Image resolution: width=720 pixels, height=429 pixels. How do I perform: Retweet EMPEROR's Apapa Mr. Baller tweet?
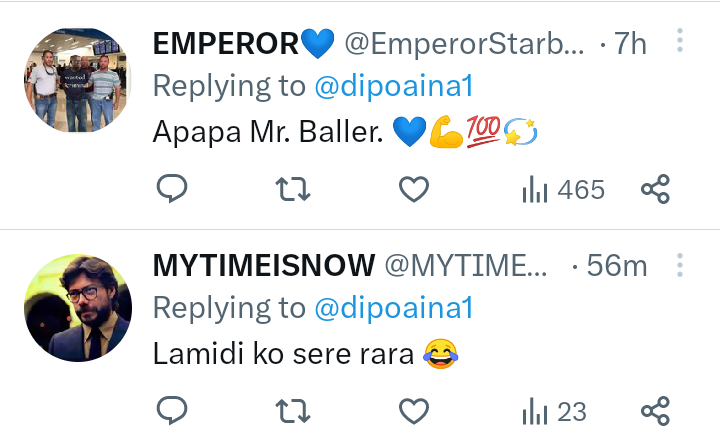pos(293,189)
